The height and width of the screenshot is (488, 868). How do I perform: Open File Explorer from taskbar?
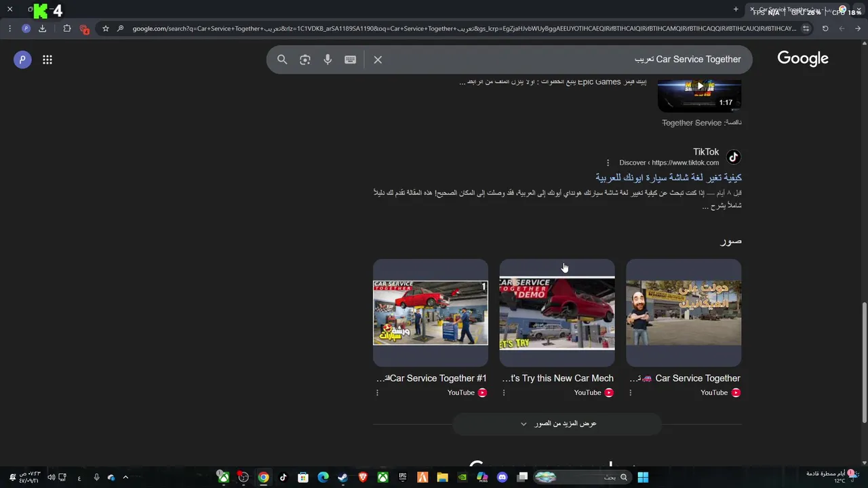[442, 477]
